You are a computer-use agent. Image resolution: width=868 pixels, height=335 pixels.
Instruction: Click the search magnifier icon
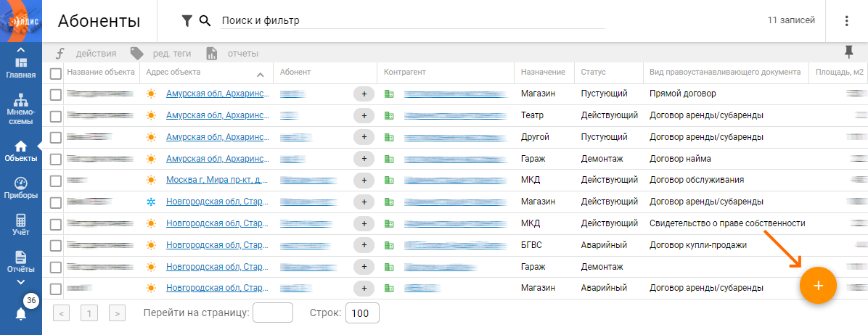pyautogui.click(x=205, y=21)
